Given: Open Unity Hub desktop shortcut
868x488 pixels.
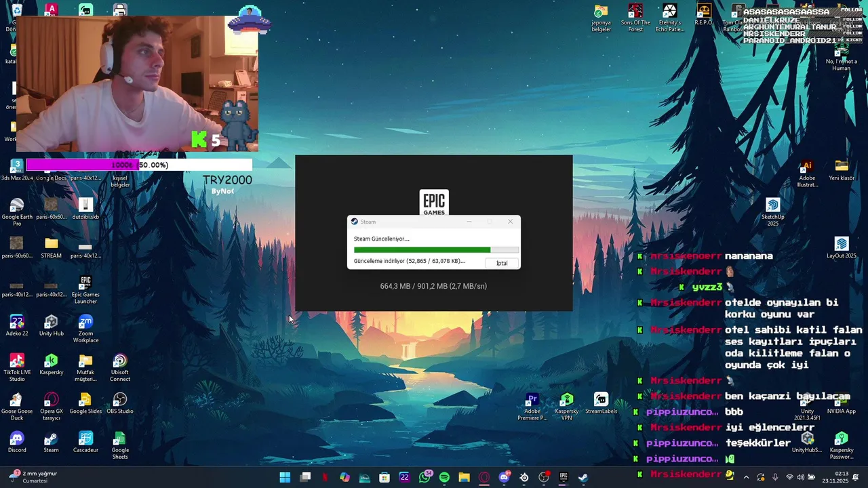Looking at the screenshot, I should [52, 325].
